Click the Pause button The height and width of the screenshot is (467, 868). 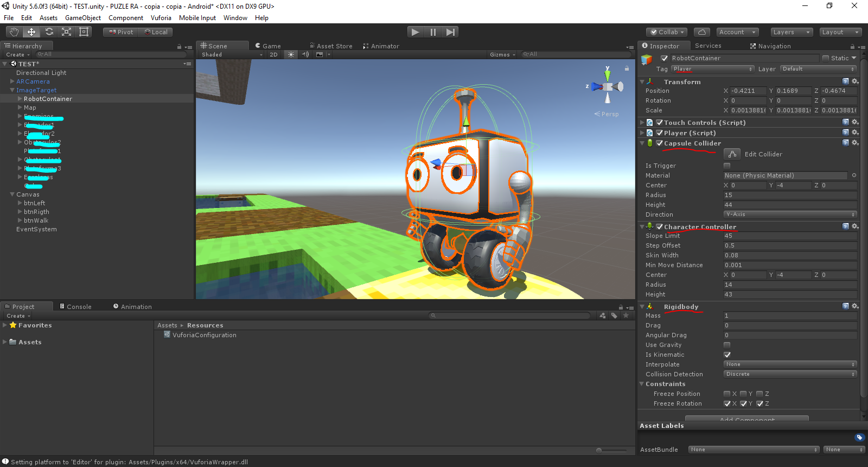point(433,32)
